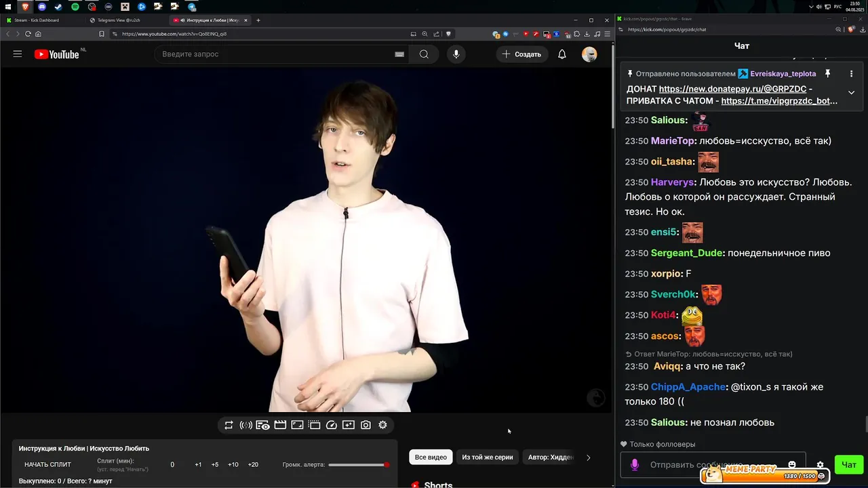Click the clapperboard icon in the player toolbar
This screenshot has height=488, width=868.
(280, 425)
